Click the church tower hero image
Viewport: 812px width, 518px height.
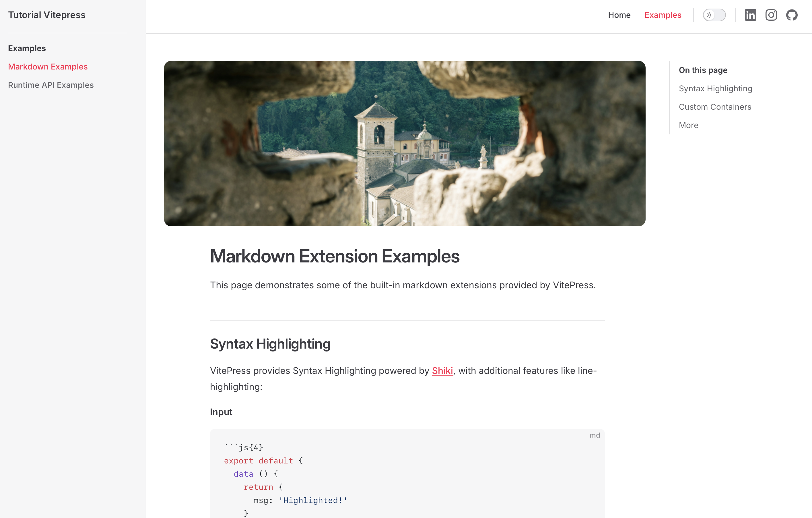pyautogui.click(x=405, y=143)
